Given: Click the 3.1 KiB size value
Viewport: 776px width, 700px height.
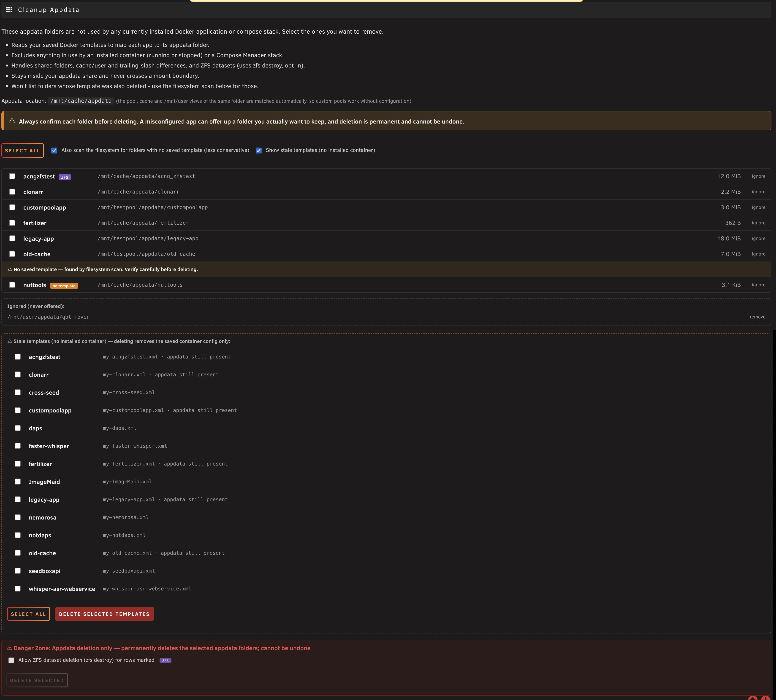Looking at the screenshot, I should (731, 285).
